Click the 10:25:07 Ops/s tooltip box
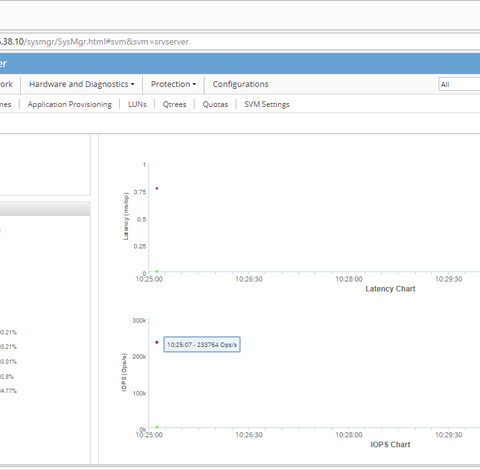This screenshot has width=480, height=470. coord(202,344)
